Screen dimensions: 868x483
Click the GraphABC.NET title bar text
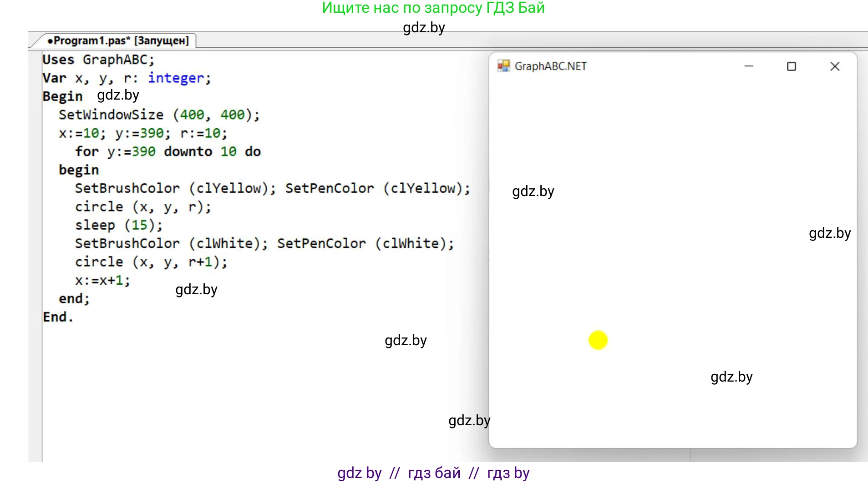pyautogui.click(x=550, y=66)
